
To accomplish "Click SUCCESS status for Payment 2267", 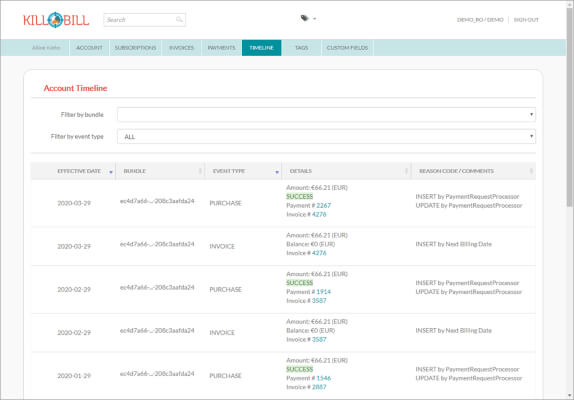I will (x=299, y=197).
